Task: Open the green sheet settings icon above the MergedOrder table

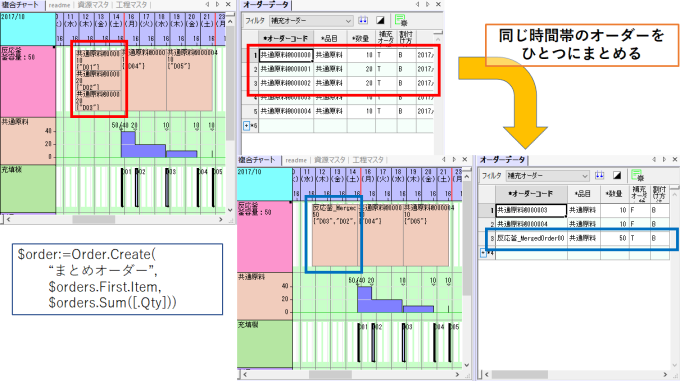Action: coord(637,176)
